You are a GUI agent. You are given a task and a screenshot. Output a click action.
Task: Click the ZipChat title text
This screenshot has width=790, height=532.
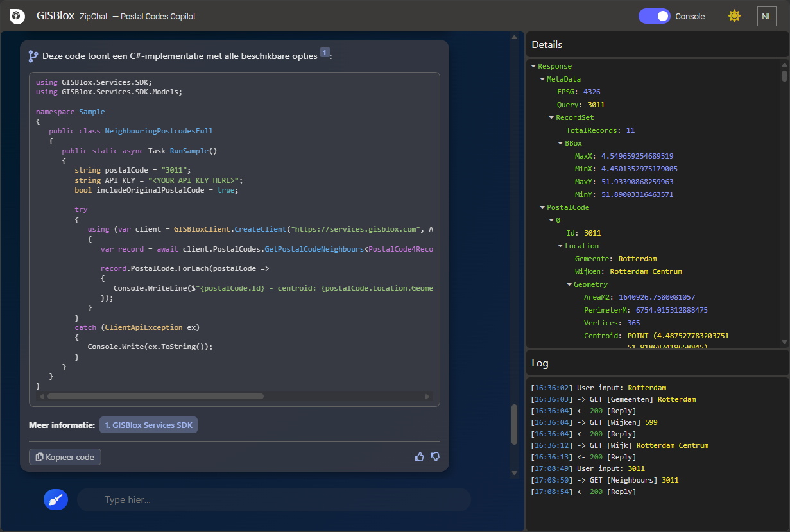pos(94,17)
